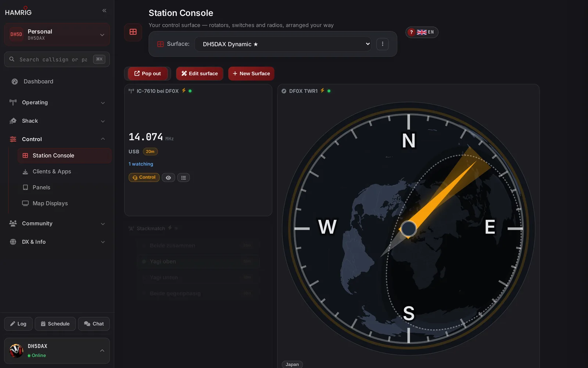Collapse the sidebar with double-chevron icon
The image size is (588, 368).
tap(104, 11)
